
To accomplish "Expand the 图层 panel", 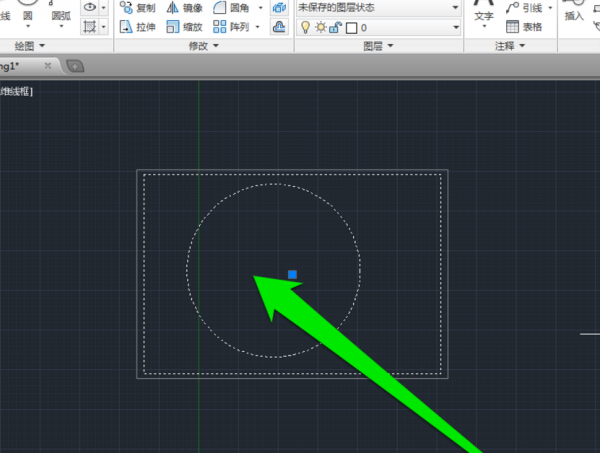I will click(x=378, y=46).
